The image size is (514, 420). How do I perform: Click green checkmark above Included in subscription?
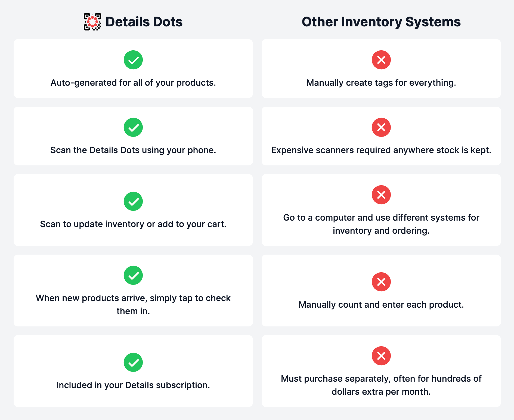click(133, 362)
